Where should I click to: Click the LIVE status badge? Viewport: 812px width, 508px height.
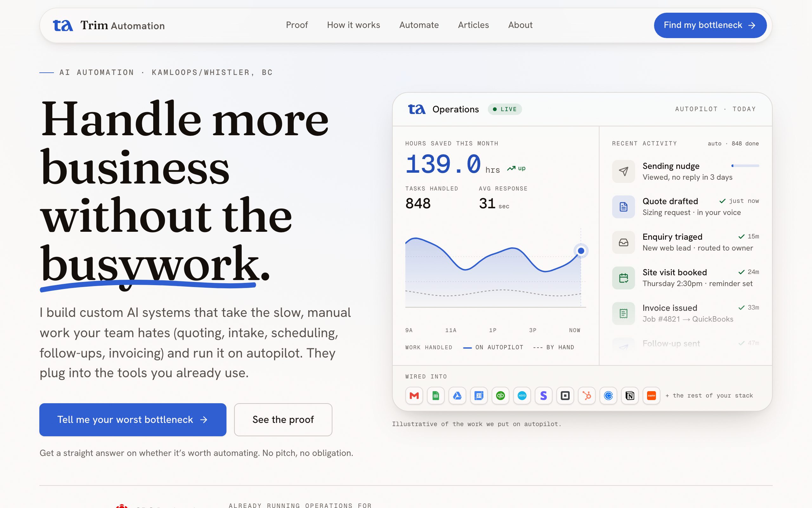pyautogui.click(x=505, y=109)
